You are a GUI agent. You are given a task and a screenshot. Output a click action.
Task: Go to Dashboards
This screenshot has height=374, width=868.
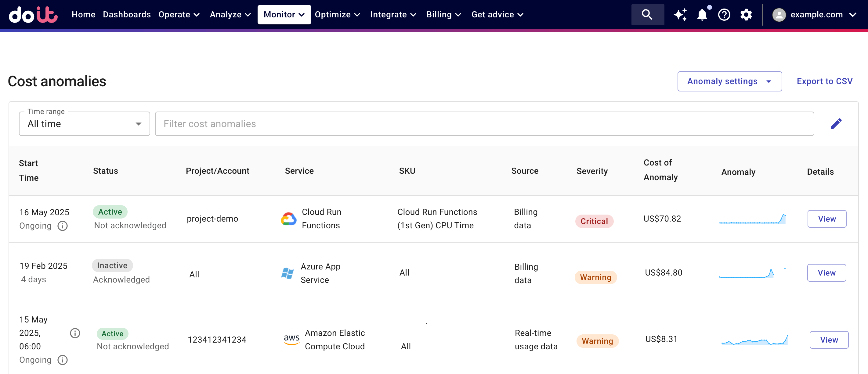pos(127,14)
